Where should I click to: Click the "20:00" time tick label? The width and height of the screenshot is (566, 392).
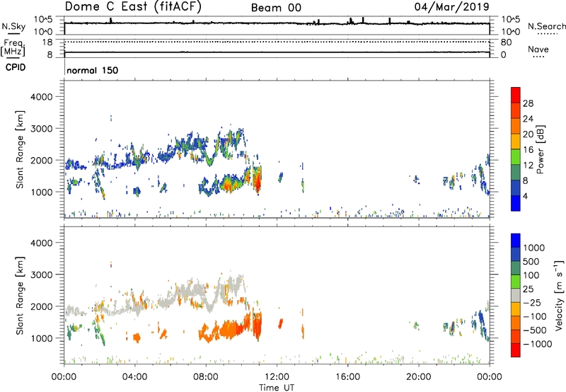coord(418,377)
